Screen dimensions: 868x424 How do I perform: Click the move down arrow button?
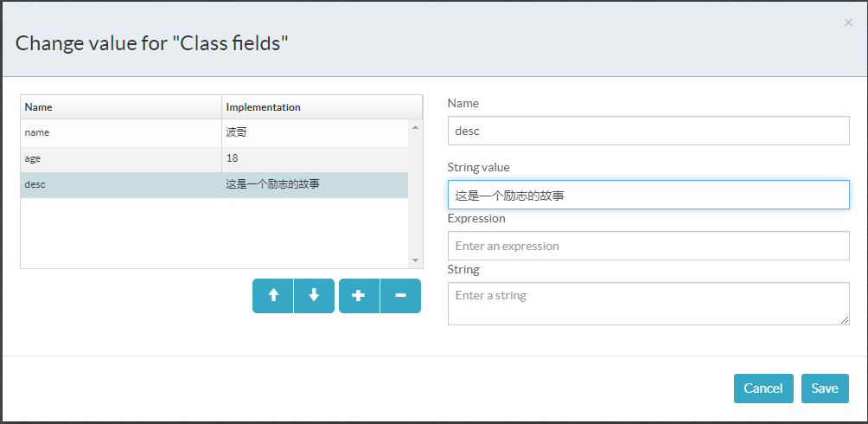click(314, 295)
